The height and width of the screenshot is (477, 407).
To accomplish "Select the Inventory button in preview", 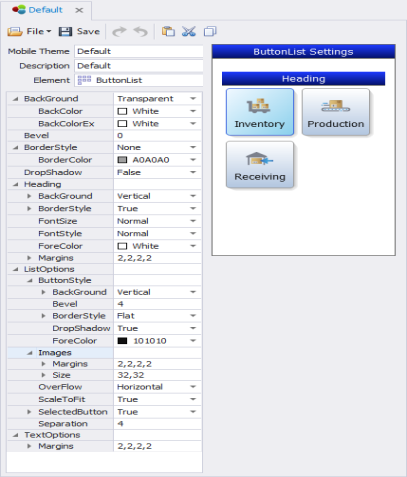I will pyautogui.click(x=260, y=112).
